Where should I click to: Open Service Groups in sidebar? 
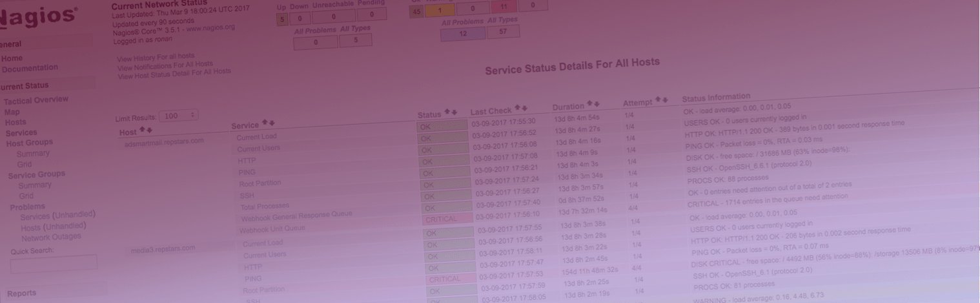(37, 174)
